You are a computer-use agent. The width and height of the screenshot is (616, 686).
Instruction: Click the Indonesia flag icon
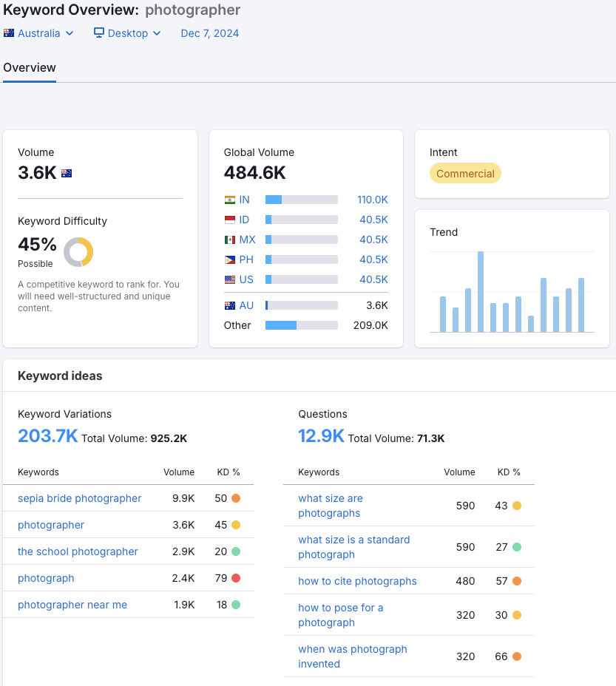(230, 220)
